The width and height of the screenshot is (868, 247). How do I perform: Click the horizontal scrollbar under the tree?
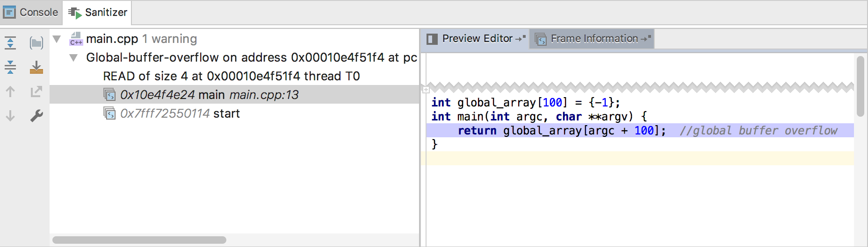click(139, 240)
